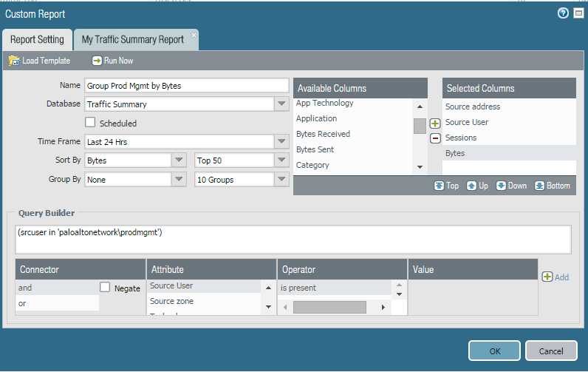Screen dimensions: 588x372
Task: Open the help question mark icon
Action: (563, 13)
